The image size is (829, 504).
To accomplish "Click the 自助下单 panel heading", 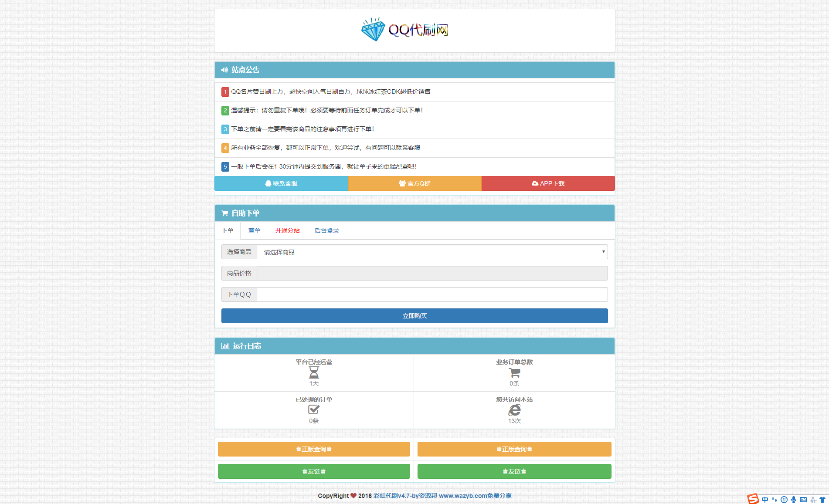I will tap(414, 213).
